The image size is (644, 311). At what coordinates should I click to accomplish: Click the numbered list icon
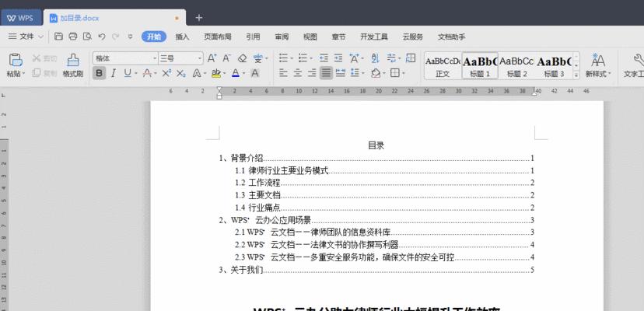pos(303,58)
